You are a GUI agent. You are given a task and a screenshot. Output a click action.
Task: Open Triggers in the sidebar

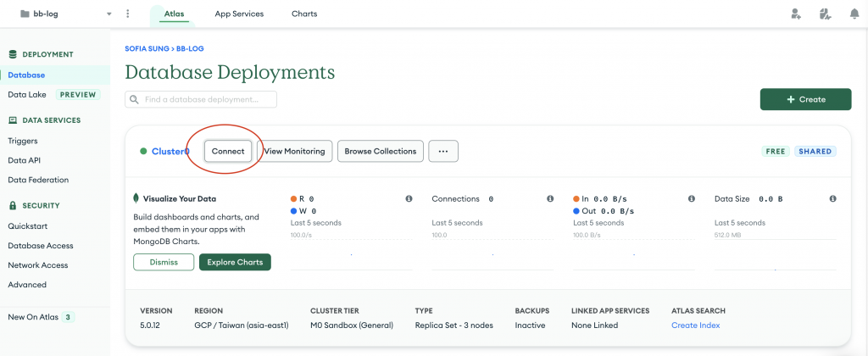pos(23,142)
